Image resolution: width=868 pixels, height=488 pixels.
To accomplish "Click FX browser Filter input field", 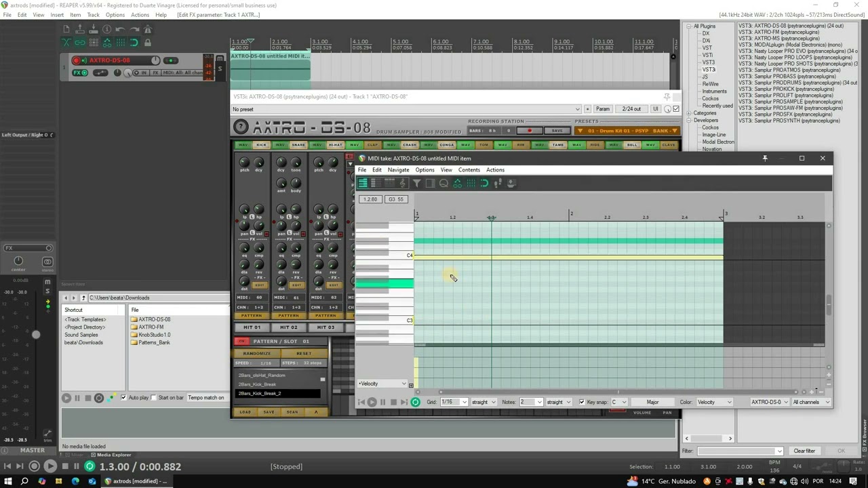I will click(740, 451).
